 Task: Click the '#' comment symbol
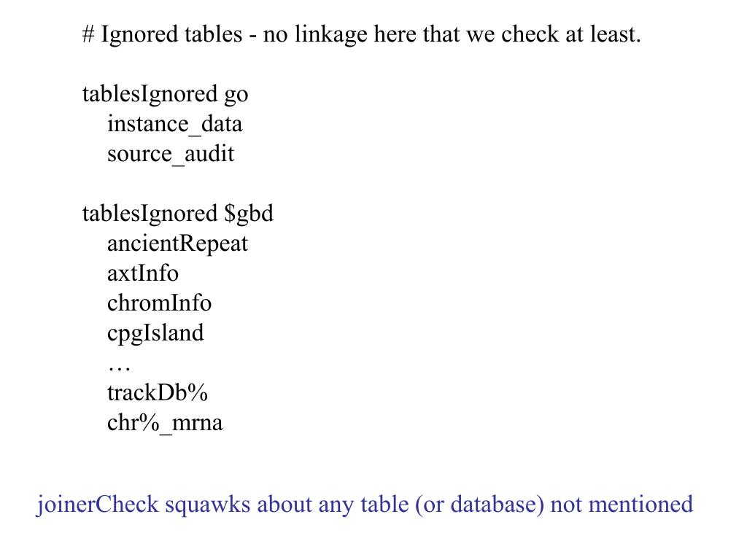[x=88, y=35]
